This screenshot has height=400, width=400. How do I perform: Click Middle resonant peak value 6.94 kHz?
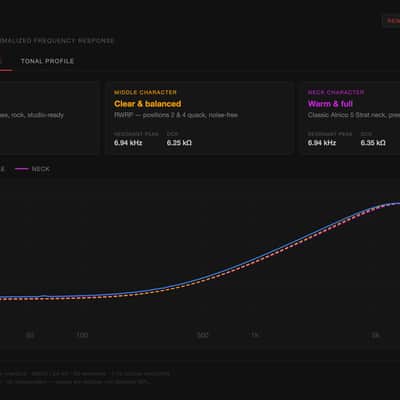[x=128, y=143]
